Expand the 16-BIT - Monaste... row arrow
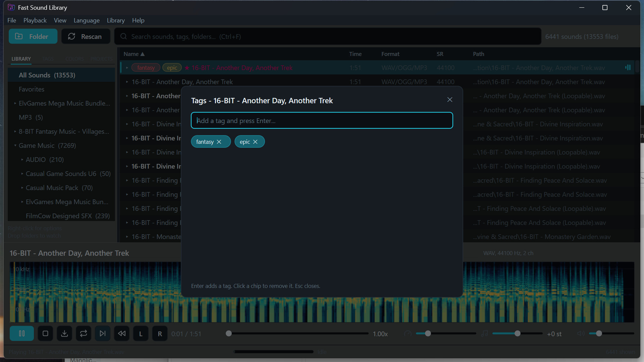Viewport: 644px width, 362px height. point(127,237)
